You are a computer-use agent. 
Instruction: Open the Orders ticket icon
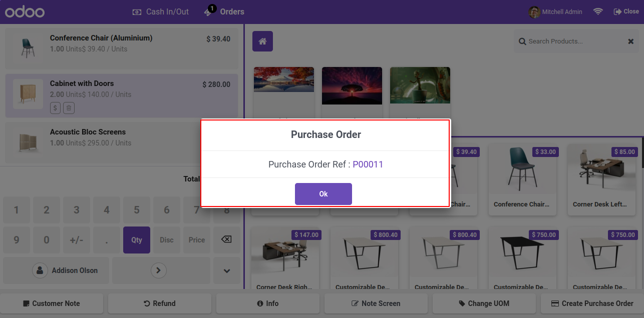point(209,11)
